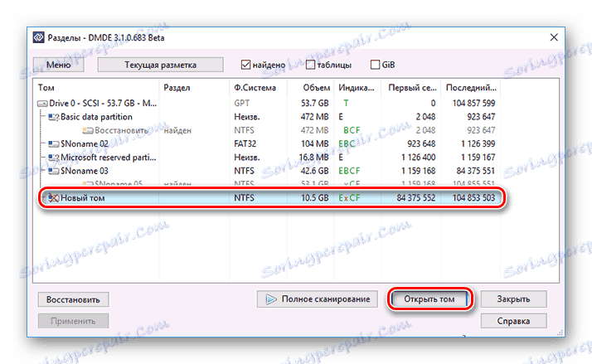Toggle the таблицы checkbox
Image resolution: width=592 pixels, height=364 pixels.
[x=310, y=65]
